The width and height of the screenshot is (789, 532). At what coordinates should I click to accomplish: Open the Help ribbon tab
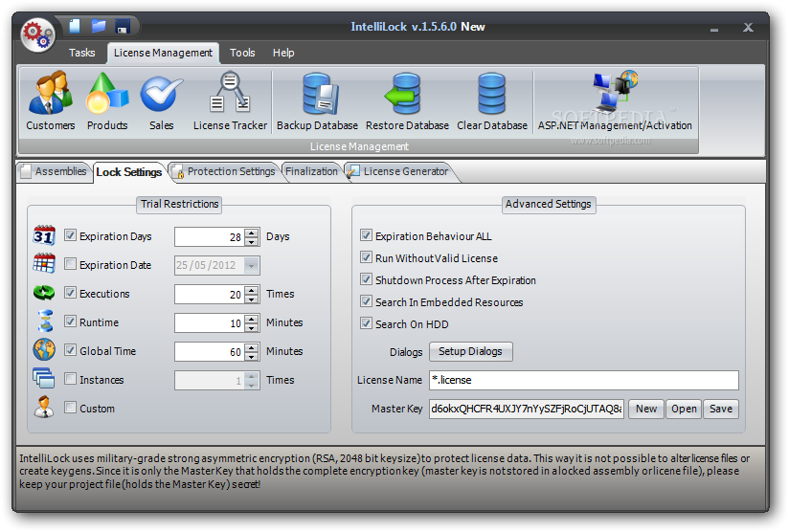(x=283, y=53)
